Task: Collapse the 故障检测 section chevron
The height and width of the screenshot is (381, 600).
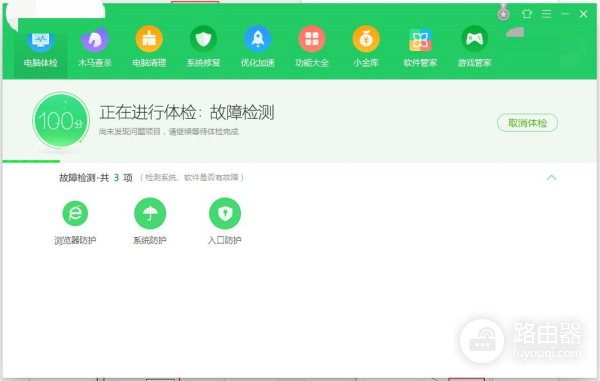Action: tap(551, 177)
